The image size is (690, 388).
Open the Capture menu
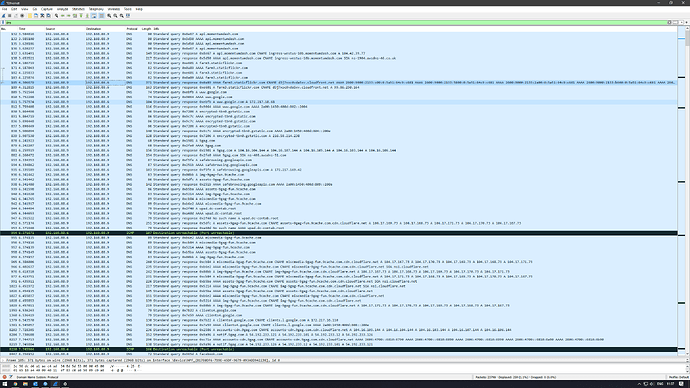tap(47, 9)
